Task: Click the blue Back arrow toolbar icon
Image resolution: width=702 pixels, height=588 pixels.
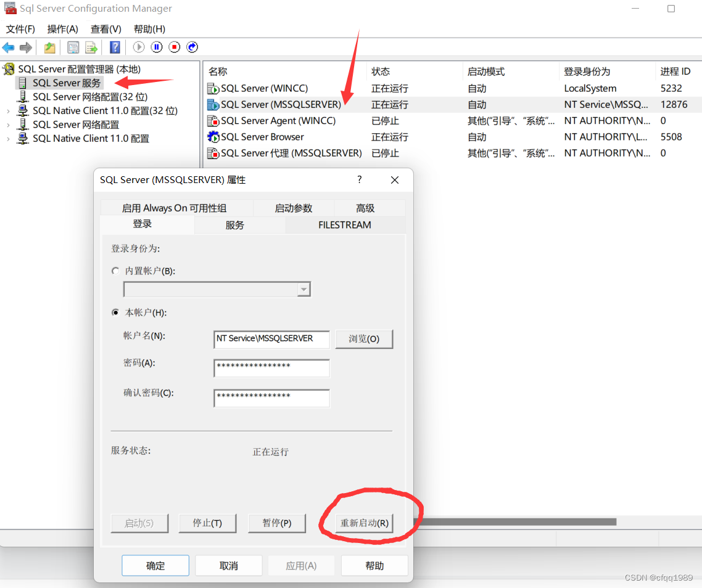Action: [9, 47]
